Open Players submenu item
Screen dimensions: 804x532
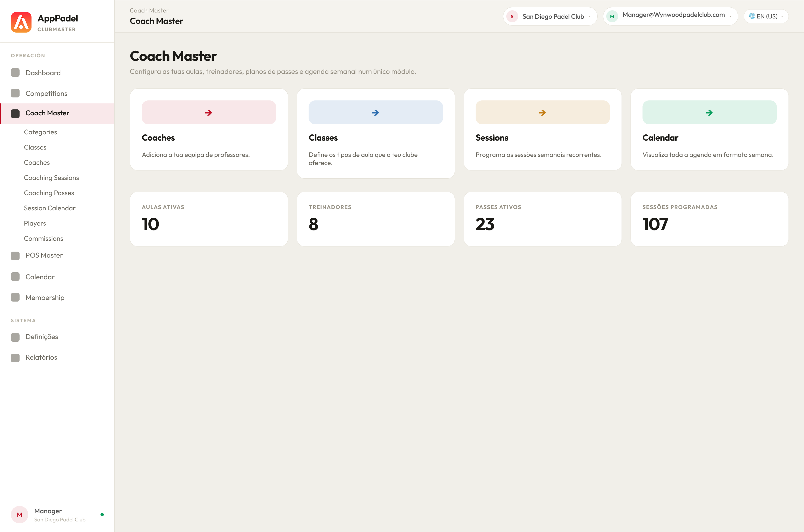click(x=35, y=223)
